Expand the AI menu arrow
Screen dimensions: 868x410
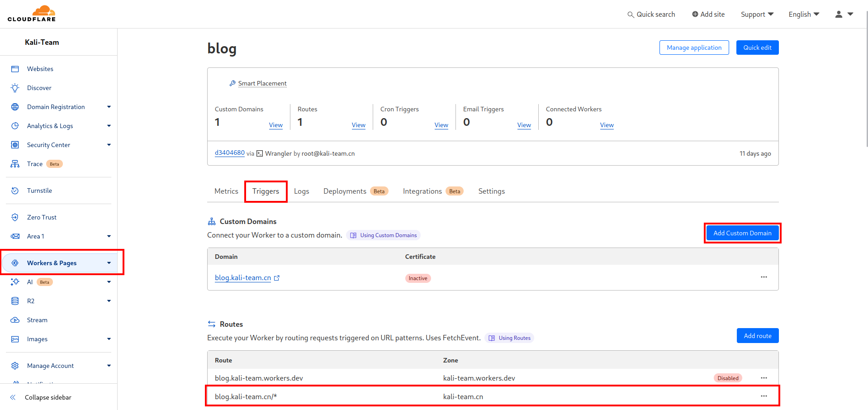tap(109, 282)
